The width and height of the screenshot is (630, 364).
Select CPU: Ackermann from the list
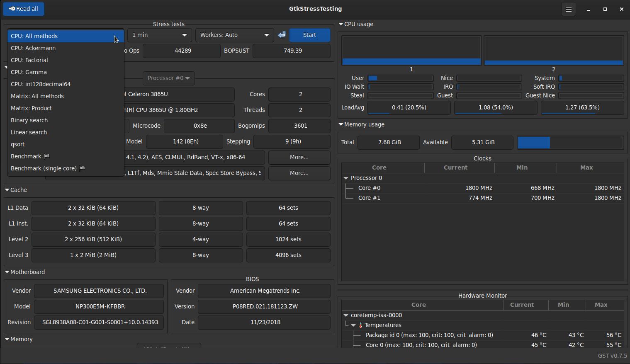point(33,48)
